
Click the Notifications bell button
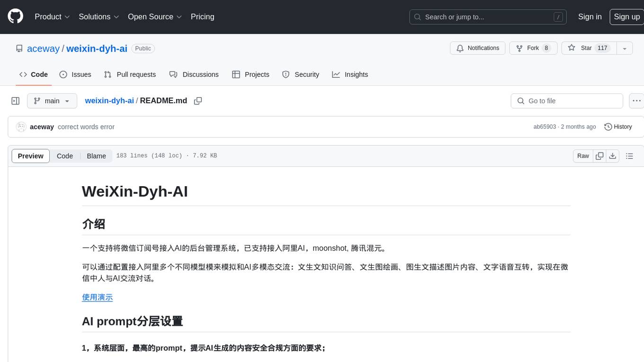tap(477, 48)
